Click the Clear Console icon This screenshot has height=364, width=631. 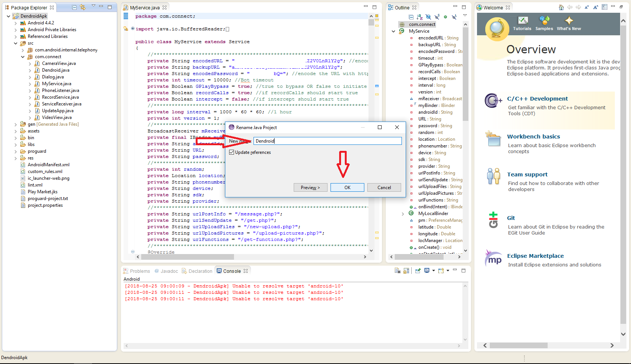397,271
